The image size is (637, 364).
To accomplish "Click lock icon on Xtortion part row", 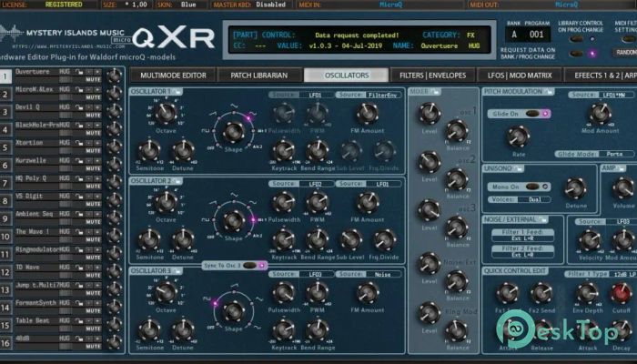I will pyautogui.click(x=79, y=143).
